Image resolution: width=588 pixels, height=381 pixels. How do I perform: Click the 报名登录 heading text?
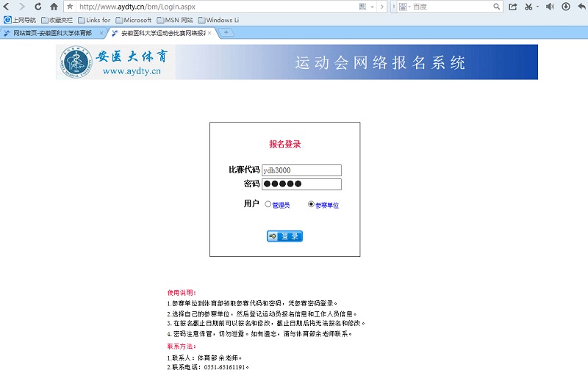pyautogui.click(x=285, y=144)
